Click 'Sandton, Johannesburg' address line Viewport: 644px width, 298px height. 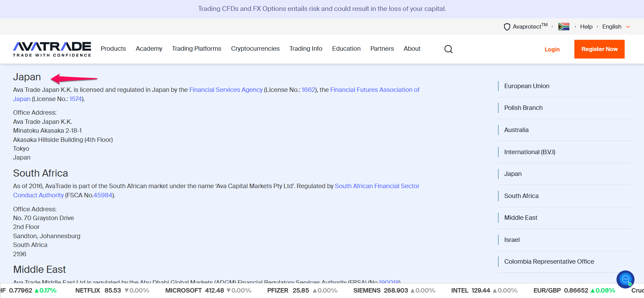tap(47, 236)
